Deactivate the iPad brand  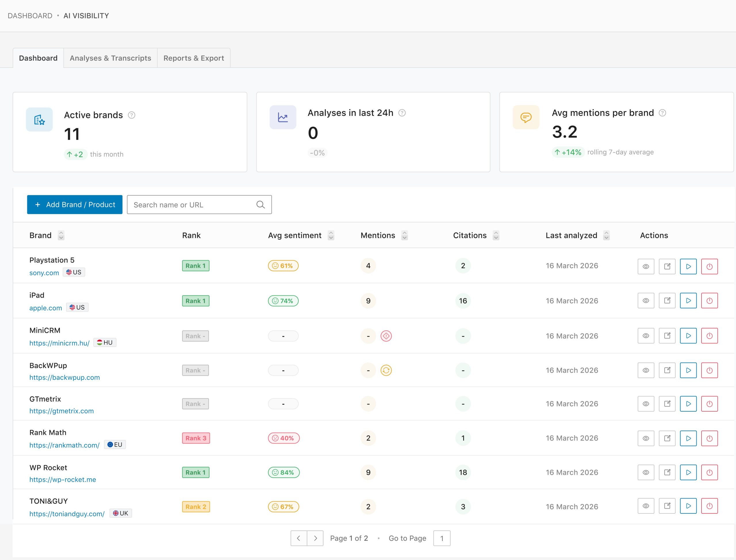tap(709, 301)
